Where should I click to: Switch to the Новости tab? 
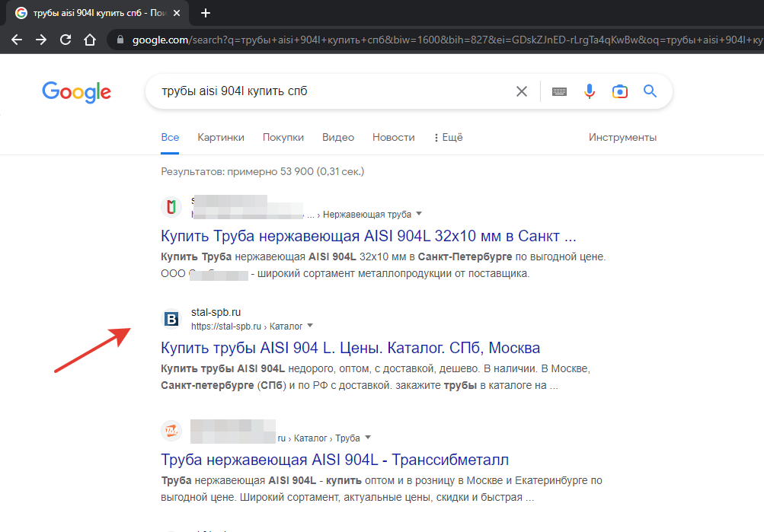pyautogui.click(x=393, y=138)
